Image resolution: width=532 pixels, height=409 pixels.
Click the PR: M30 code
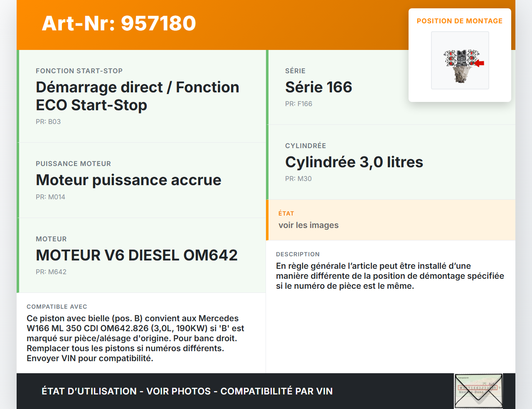298,179
